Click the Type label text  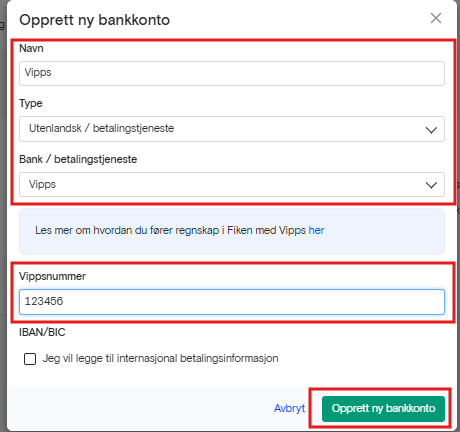pyautogui.click(x=31, y=104)
